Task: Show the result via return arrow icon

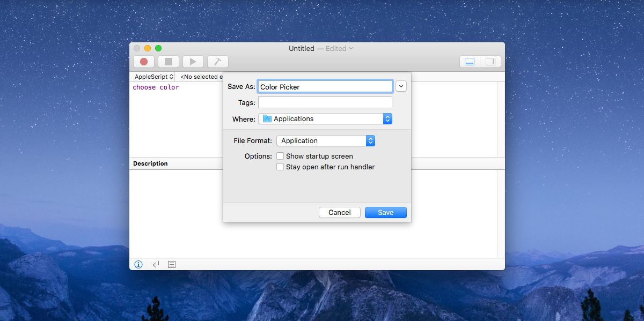Action: [156, 264]
